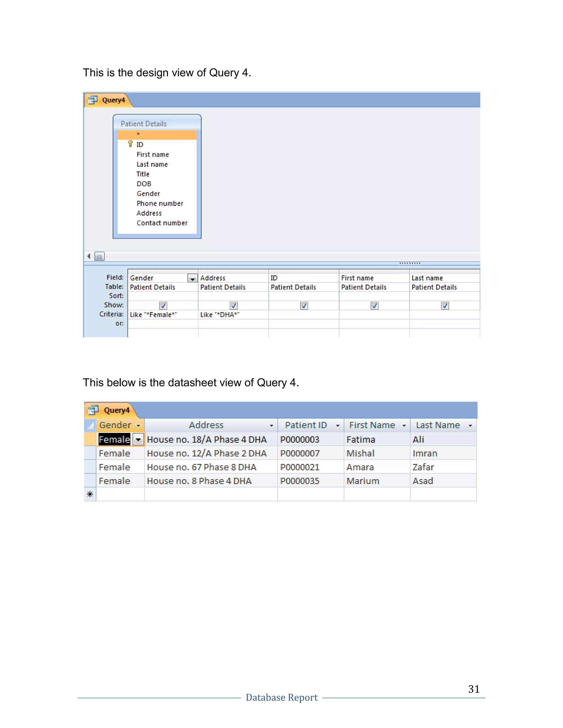563x728 pixels.
Task: Click the Last Name column header
Action: (x=443, y=425)
